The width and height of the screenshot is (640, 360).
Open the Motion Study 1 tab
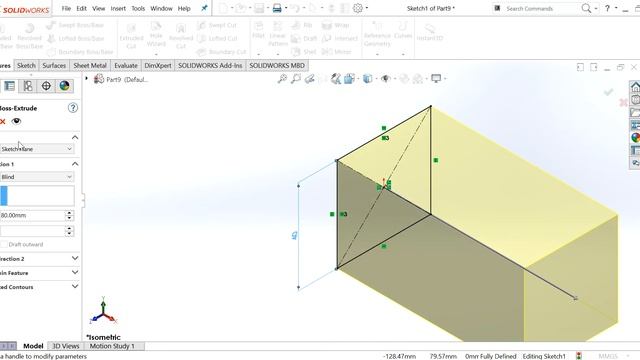click(x=112, y=346)
